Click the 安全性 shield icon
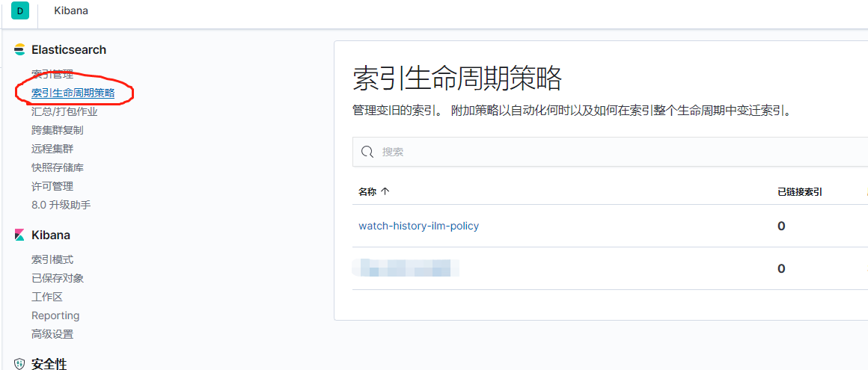The image size is (868, 370). point(19,364)
